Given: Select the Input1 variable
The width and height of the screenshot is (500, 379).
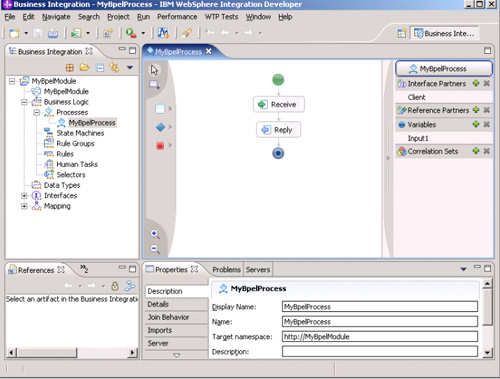Looking at the screenshot, I should tap(418, 138).
